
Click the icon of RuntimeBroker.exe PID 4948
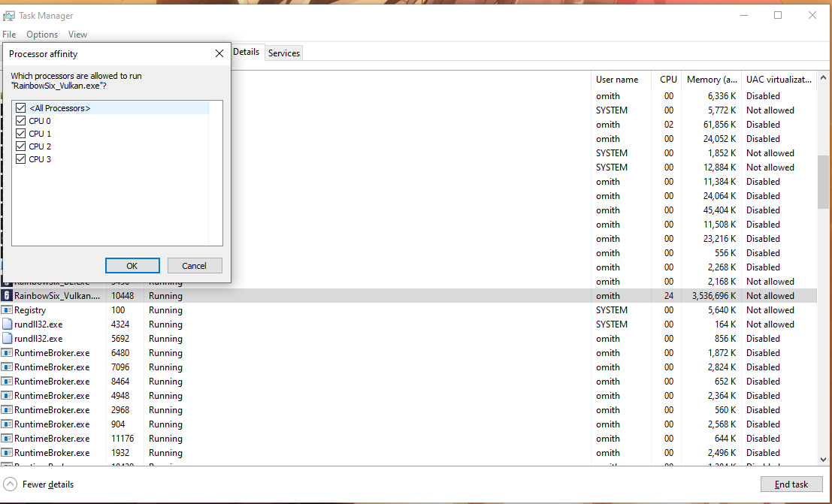click(7, 396)
